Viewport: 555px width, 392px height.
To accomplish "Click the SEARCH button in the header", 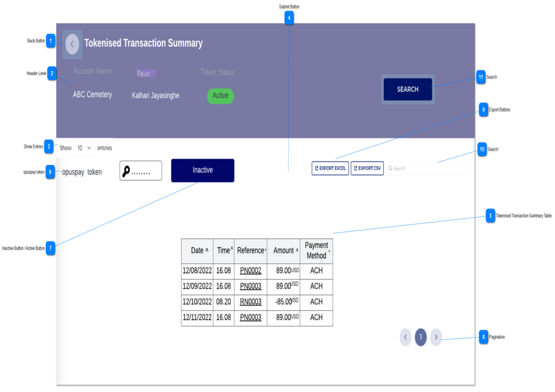I will click(x=408, y=89).
